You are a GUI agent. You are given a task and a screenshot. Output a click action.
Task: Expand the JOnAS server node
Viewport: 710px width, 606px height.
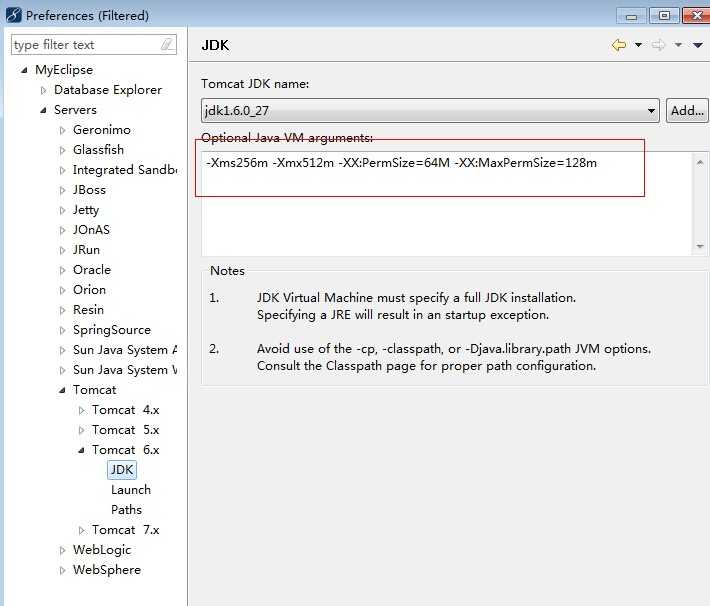pos(62,230)
